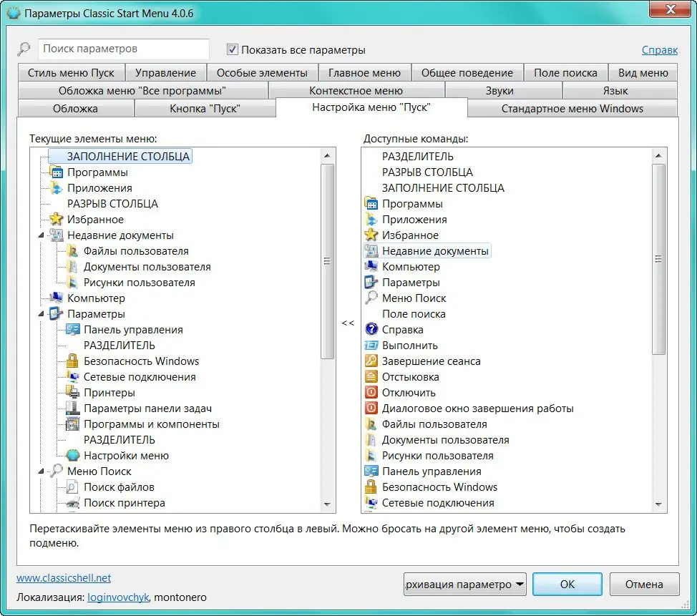
Task: Click the Меню Поиск magnifier icon in right list
Action: (371, 298)
